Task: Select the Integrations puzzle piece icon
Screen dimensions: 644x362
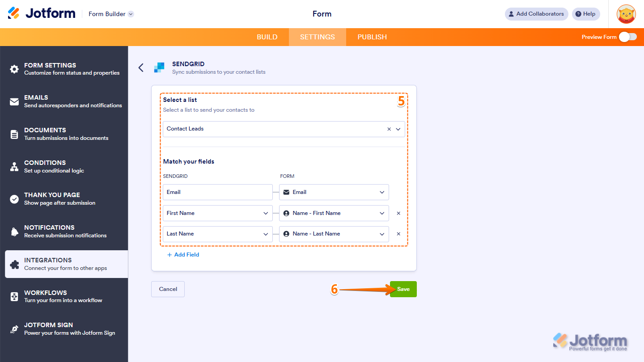Action: point(13,263)
